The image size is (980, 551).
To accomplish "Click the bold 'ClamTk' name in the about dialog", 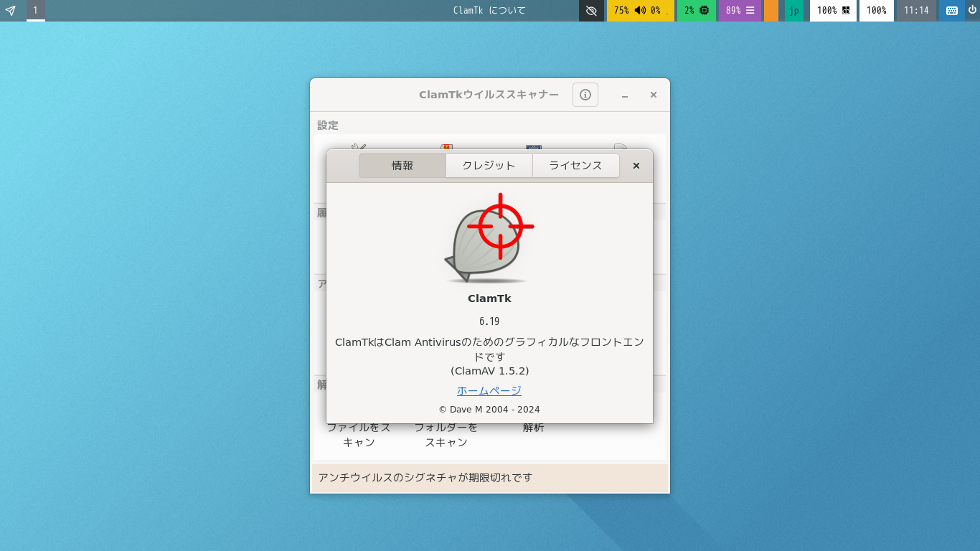I will click(x=489, y=298).
